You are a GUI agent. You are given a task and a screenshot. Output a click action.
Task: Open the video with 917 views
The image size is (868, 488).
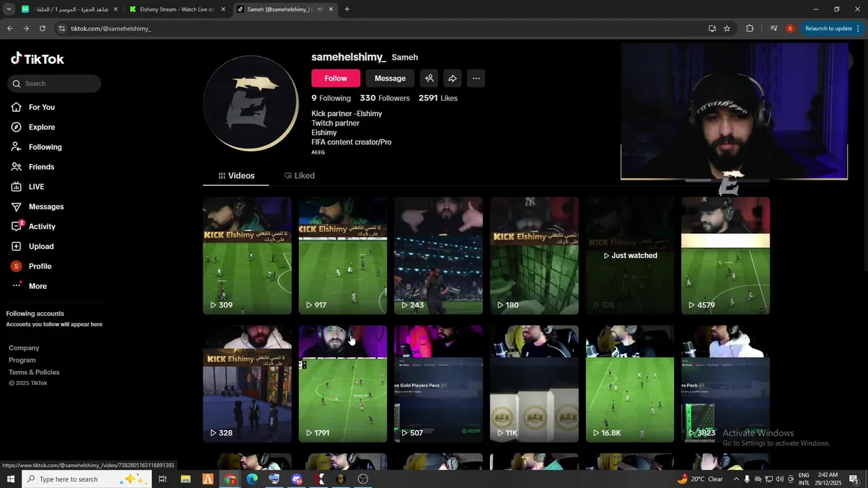tap(342, 256)
